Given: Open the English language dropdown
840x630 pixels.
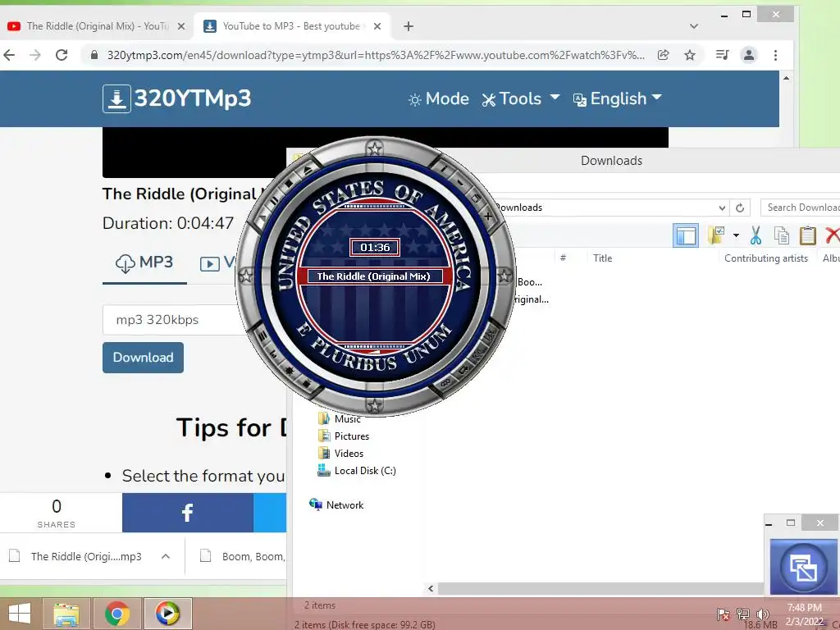Looking at the screenshot, I should click(618, 99).
